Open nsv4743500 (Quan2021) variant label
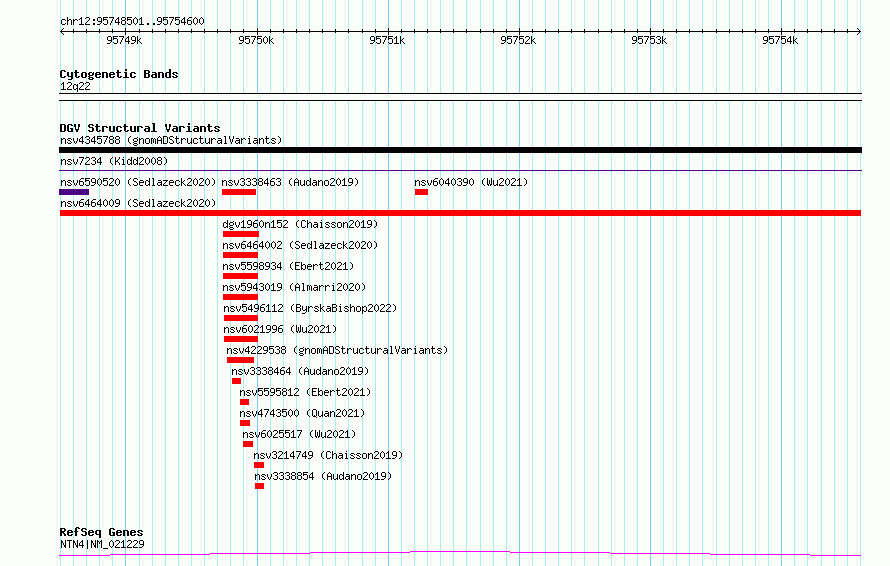Image resolution: width=890 pixels, height=566 pixels. (x=302, y=413)
